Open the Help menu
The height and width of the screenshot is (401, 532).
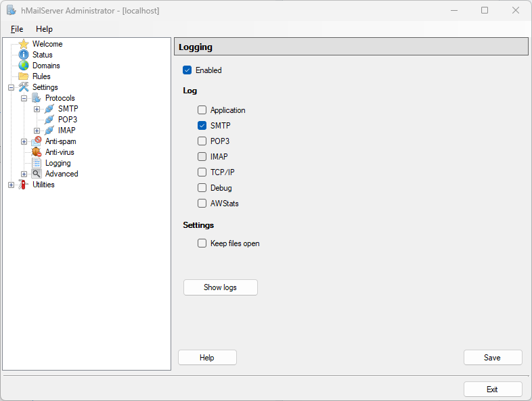pos(45,29)
